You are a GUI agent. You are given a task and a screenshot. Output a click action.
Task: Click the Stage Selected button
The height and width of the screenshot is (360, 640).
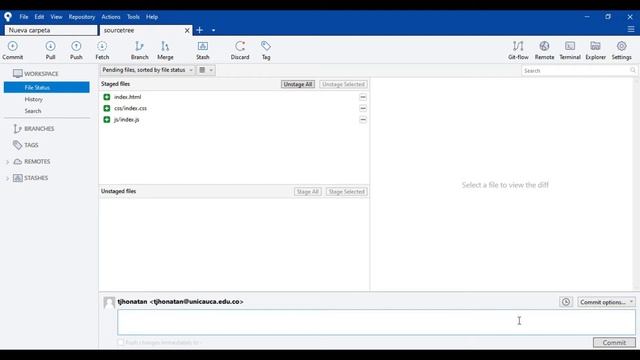point(347,191)
